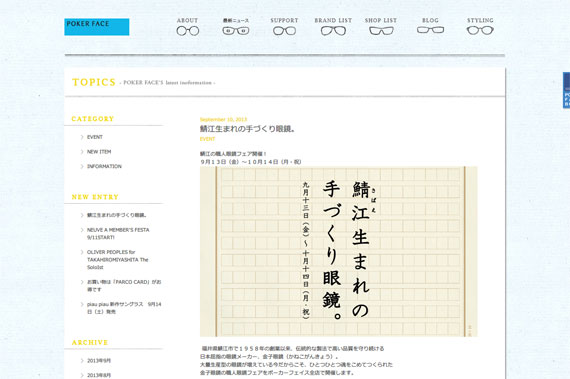This screenshot has width=570, height=379.
Task: Open NEUVE A MEMBER'S FESTA entry
Action: [118, 234]
